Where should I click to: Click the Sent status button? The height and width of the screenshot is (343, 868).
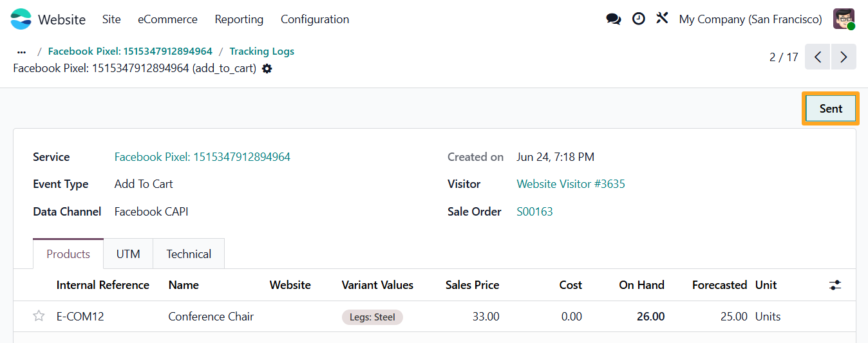831,109
